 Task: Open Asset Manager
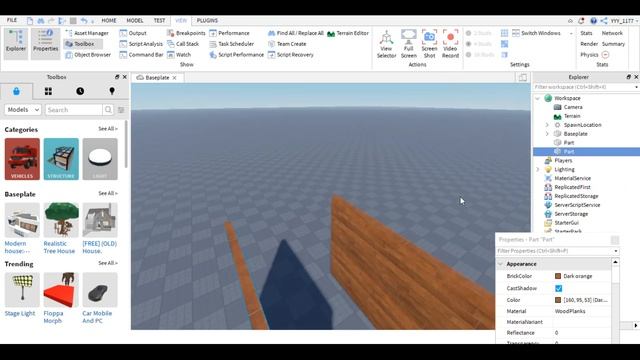point(87,33)
